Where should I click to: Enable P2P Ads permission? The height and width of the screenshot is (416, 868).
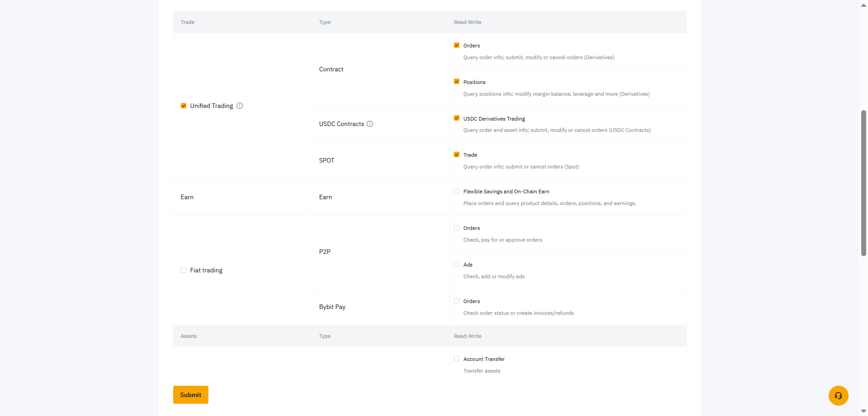pyautogui.click(x=456, y=264)
